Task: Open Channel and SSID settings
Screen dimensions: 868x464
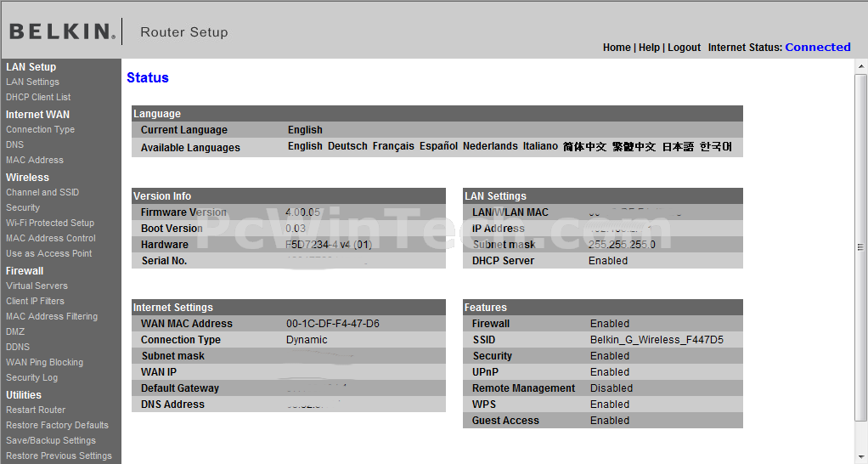Action: [x=42, y=192]
